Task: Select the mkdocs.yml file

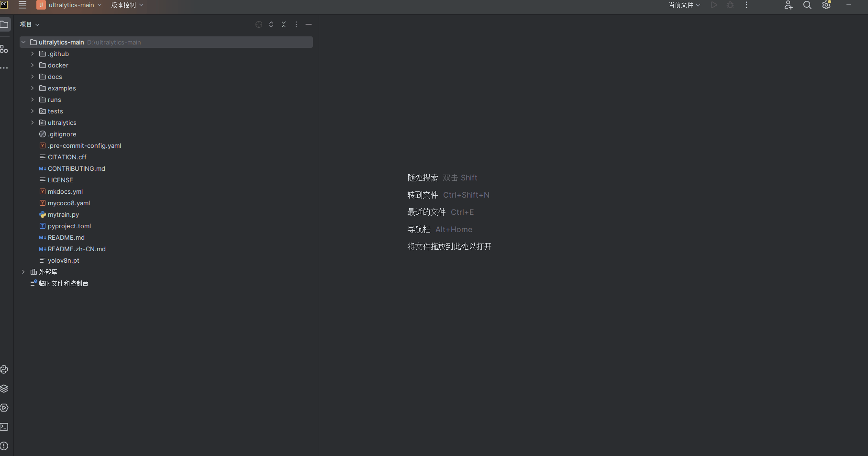Action: [65, 191]
